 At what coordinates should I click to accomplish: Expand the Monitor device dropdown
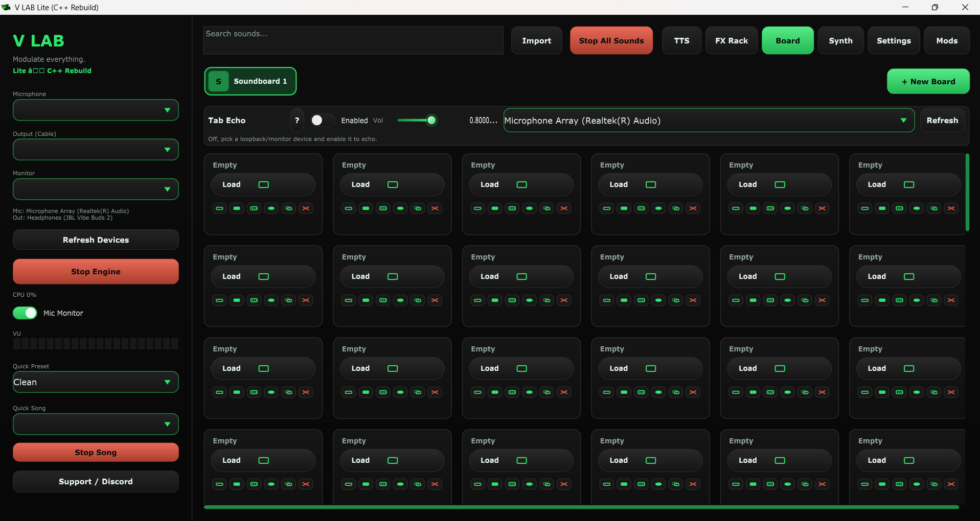point(96,189)
